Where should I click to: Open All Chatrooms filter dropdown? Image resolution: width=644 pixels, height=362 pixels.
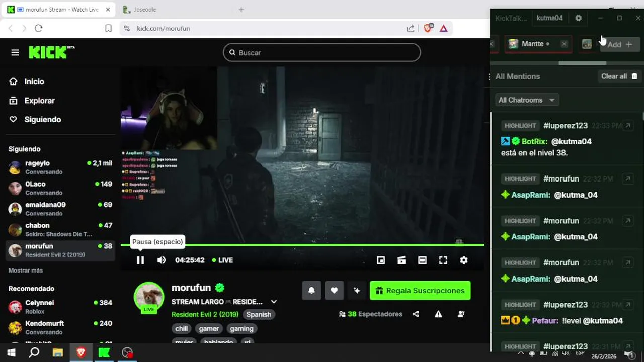527,100
